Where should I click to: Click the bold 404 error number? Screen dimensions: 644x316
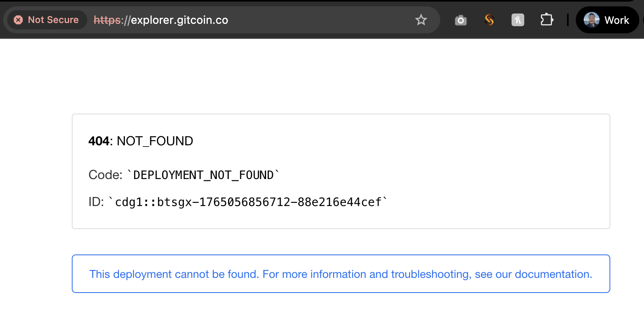coord(98,141)
